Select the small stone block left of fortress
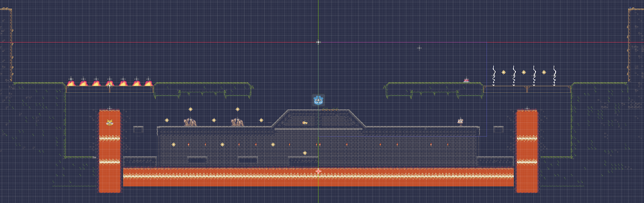Viewport: 644px width, 203px height. 138,129
